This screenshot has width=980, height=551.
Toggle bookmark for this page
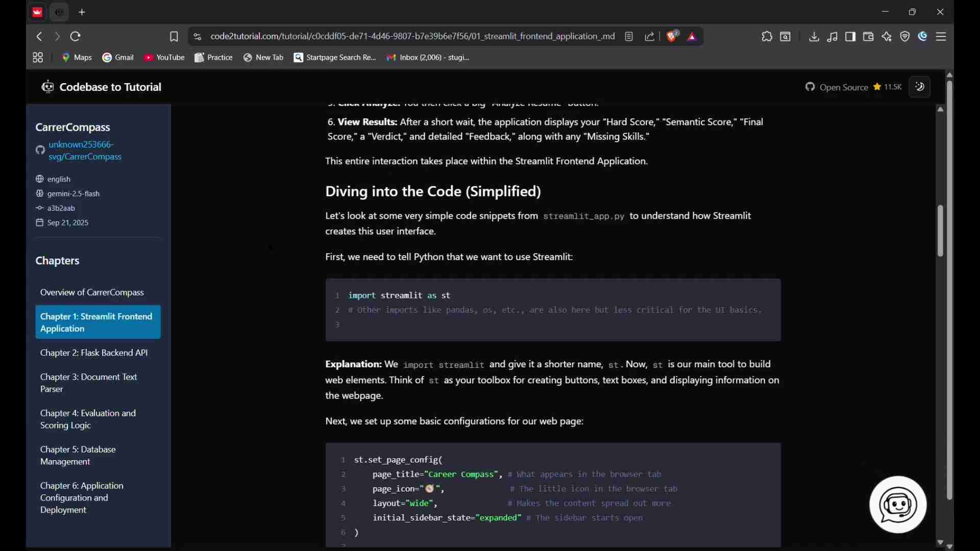tap(174, 37)
